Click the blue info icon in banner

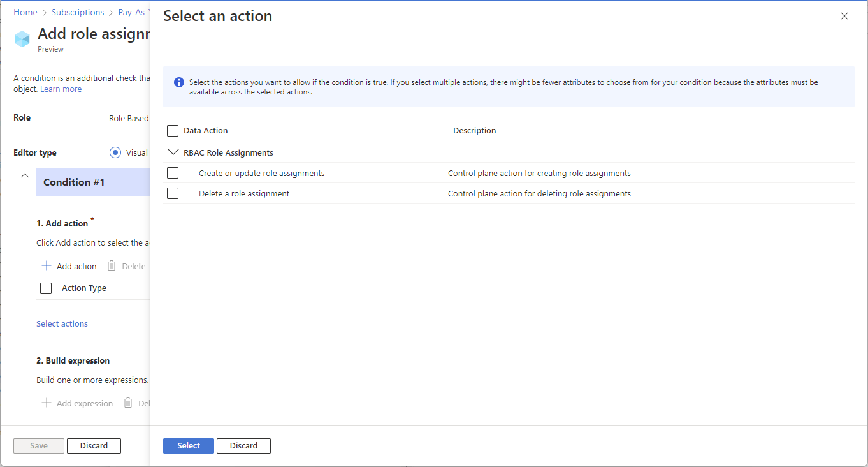(x=179, y=82)
